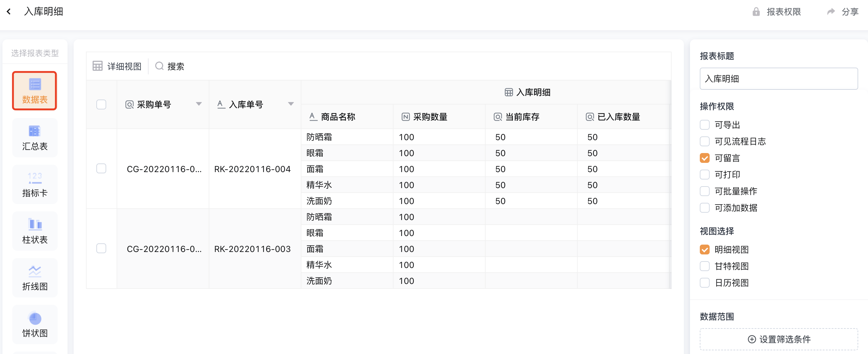Click the plus icon in 设置筛选条件
Image resolution: width=868 pixels, height=354 pixels.
(x=752, y=339)
